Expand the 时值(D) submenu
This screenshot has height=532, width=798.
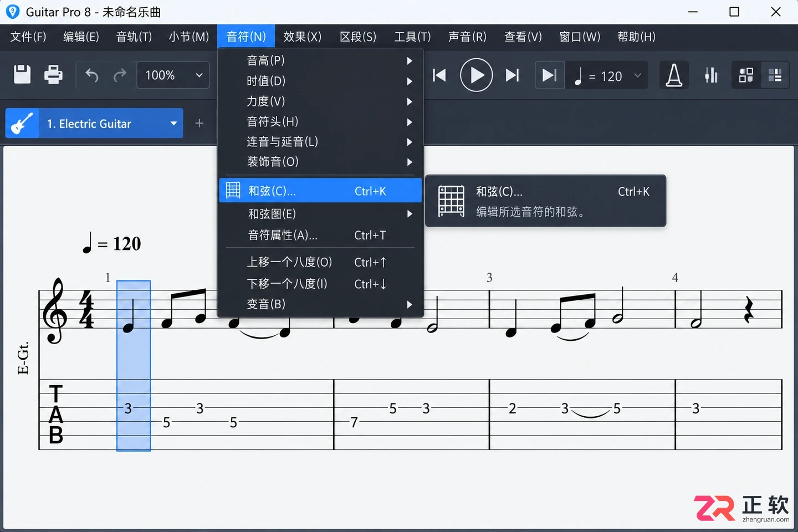click(x=320, y=81)
